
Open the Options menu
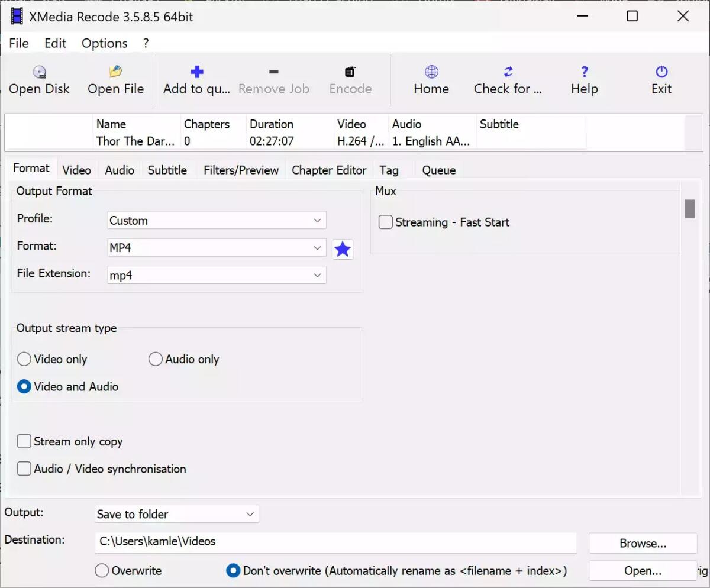pos(104,43)
